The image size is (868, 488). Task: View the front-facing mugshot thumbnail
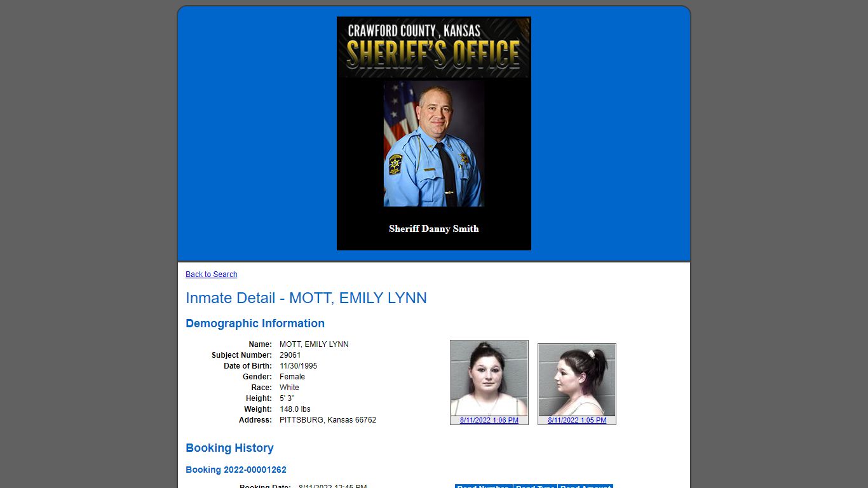point(489,379)
